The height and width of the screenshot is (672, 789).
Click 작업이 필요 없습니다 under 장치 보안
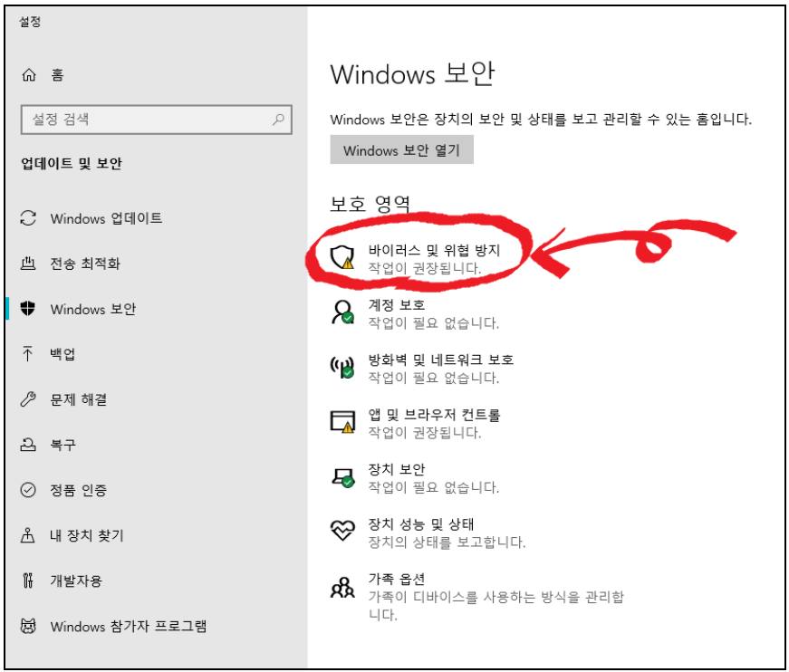[434, 487]
